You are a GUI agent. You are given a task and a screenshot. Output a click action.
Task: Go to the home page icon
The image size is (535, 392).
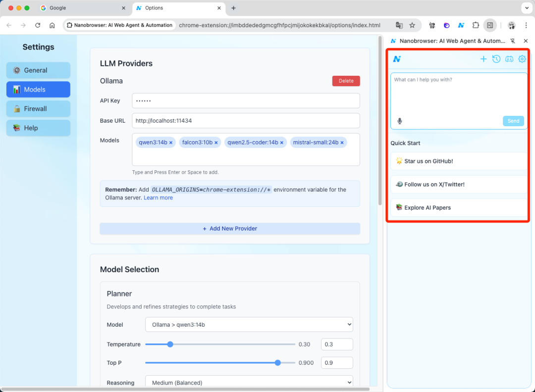[52, 25]
